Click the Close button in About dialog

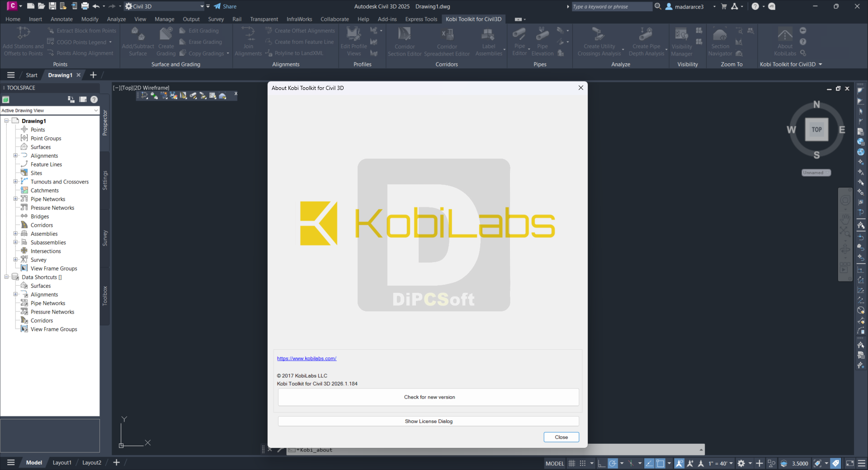click(561, 437)
